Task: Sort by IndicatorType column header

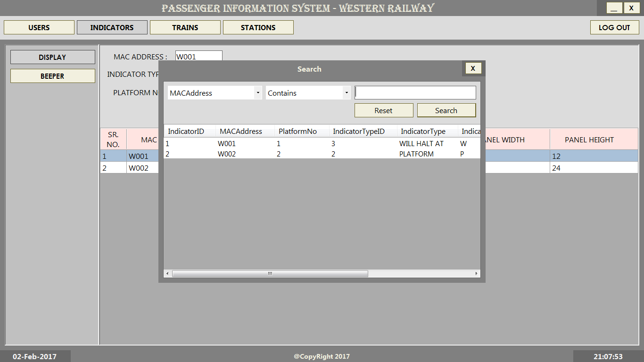Action: click(x=427, y=131)
